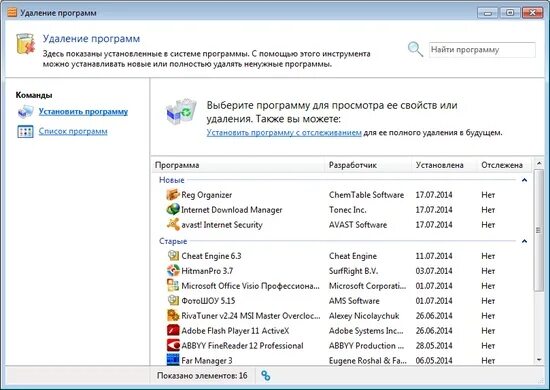Click the Tonec Inc. developer cell
This screenshot has height=390, width=550.
click(347, 210)
